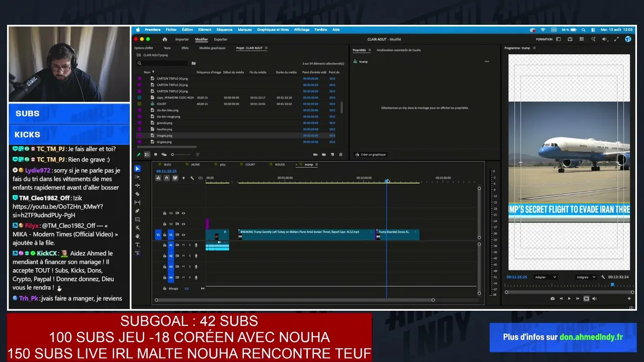Click the camera export frame icon

[x=552, y=299]
